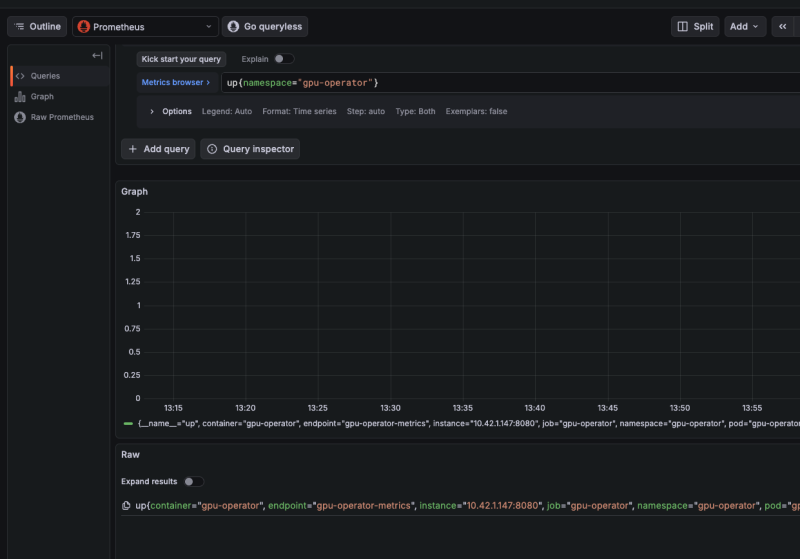Click the Add query button
Image resolution: width=800 pixels, height=559 pixels.
tap(158, 149)
